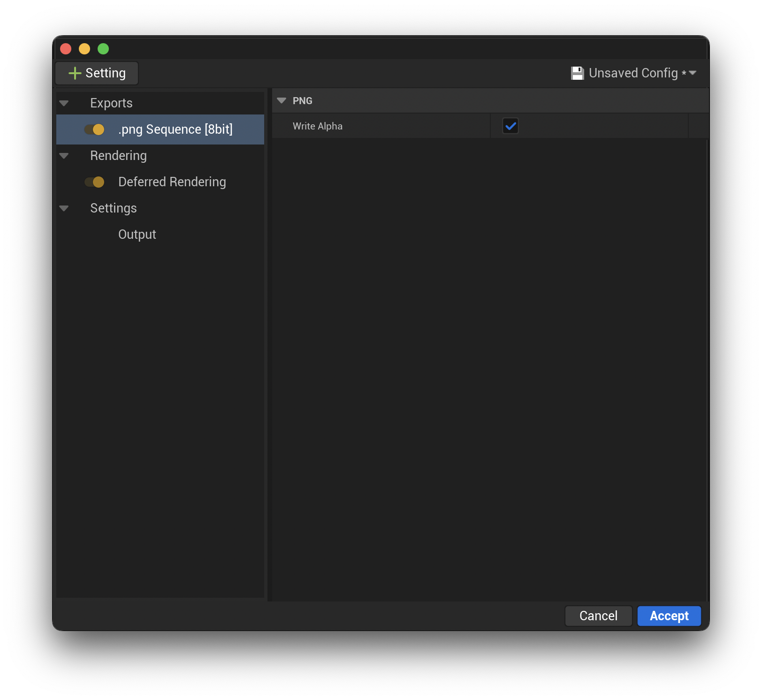Collapse the Settings section
This screenshot has width=762, height=700.
tap(64, 208)
